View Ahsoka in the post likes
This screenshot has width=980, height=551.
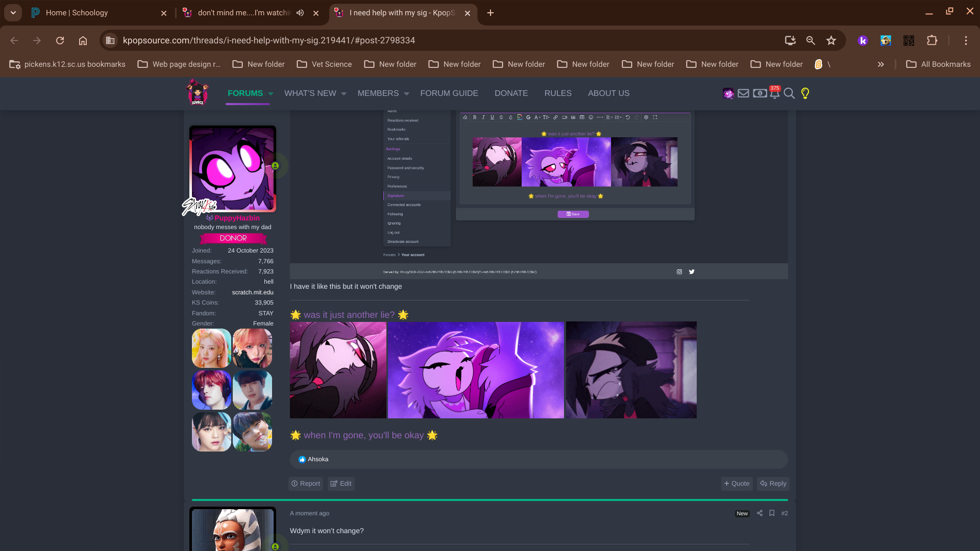coord(318,459)
